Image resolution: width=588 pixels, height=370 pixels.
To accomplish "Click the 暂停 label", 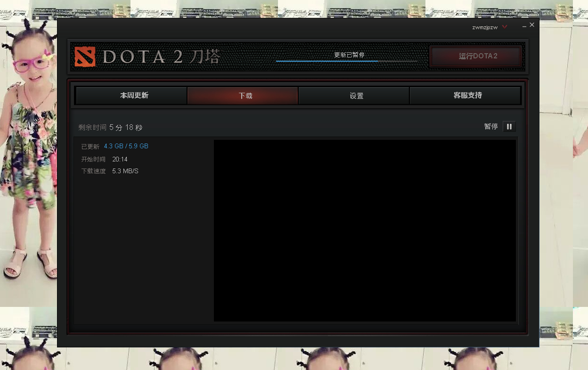I will click(491, 127).
